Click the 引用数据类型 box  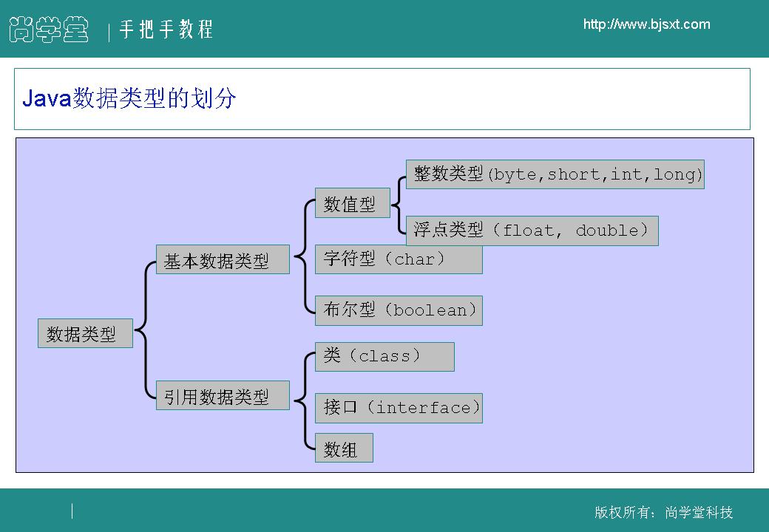[x=223, y=395]
